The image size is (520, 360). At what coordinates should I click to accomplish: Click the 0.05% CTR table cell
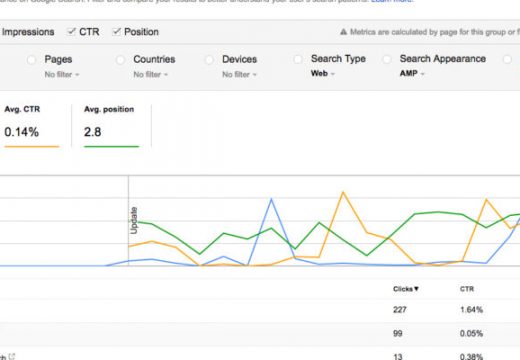tap(471, 333)
